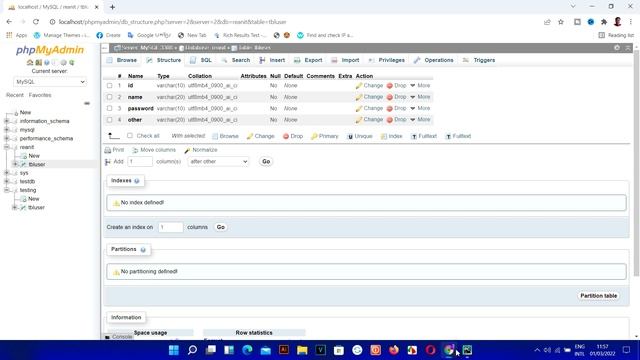Bookmark this page with star icon

click(x=561, y=22)
